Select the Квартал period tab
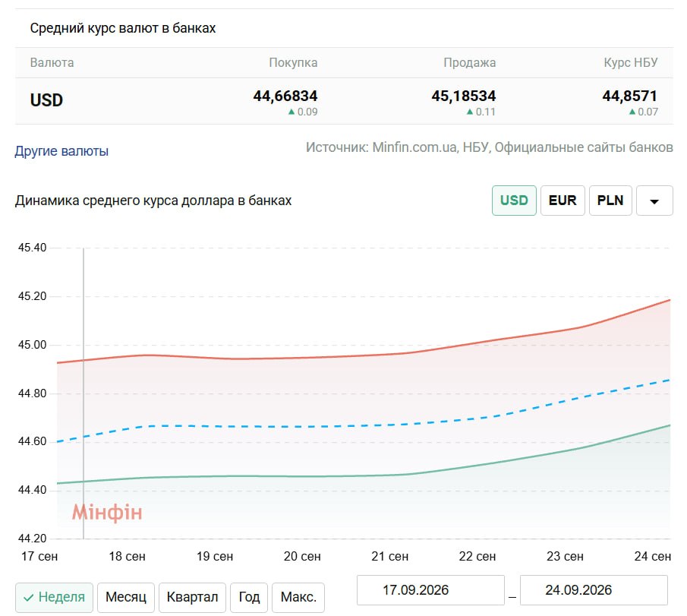The width and height of the screenshot is (687, 616). point(192,597)
